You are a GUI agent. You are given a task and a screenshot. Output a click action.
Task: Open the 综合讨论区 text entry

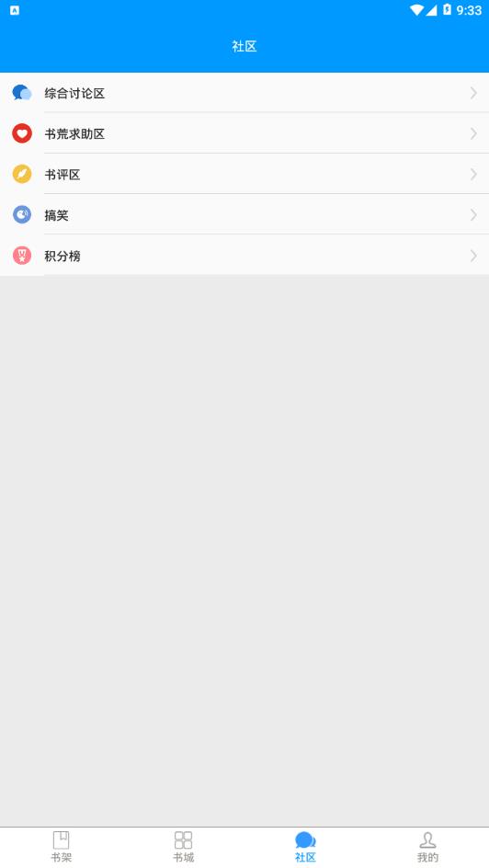point(74,94)
